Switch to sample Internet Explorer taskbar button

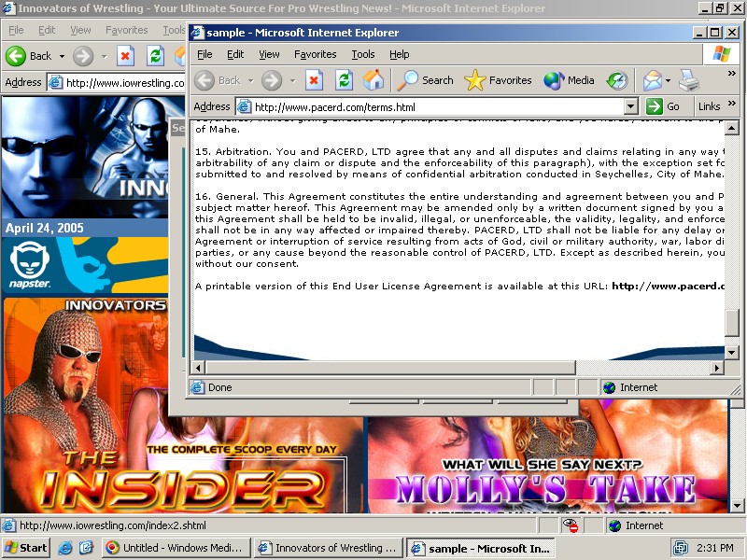click(x=481, y=548)
